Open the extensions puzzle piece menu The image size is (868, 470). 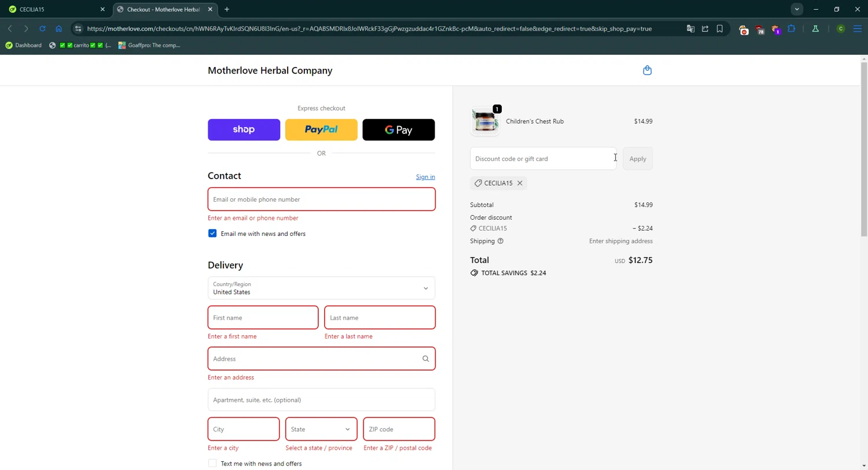point(792,28)
